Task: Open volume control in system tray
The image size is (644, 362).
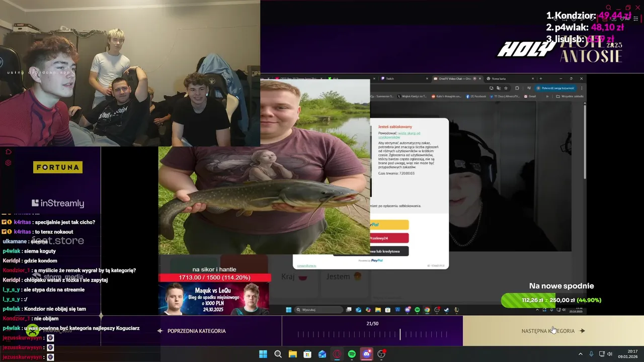Action: (x=610, y=354)
